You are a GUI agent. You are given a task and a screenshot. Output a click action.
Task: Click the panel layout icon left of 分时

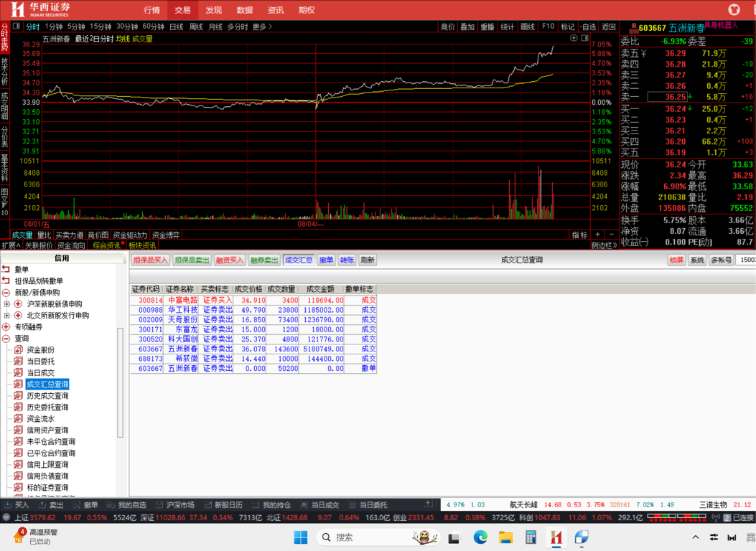17,27
